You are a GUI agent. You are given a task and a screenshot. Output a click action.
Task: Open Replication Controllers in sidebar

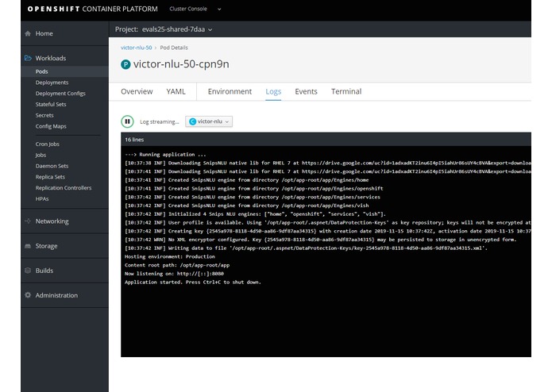tap(64, 187)
